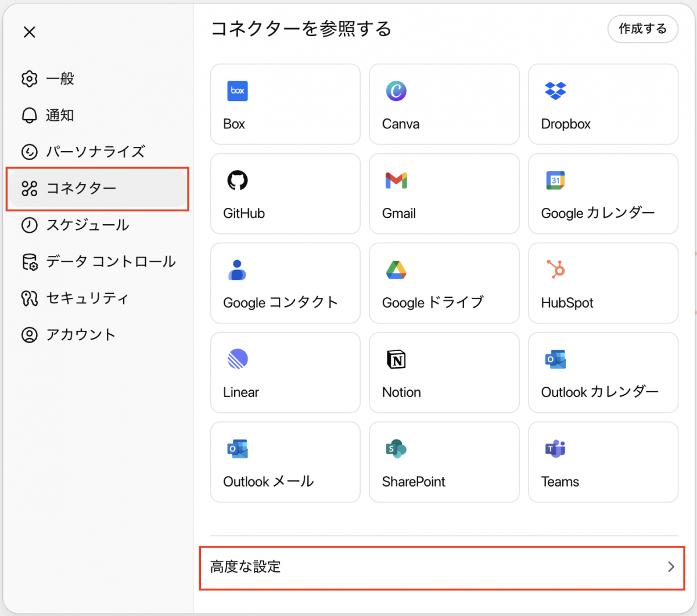Select the Dropbox connector name label
Screen dimensions: 697x616
(566, 124)
